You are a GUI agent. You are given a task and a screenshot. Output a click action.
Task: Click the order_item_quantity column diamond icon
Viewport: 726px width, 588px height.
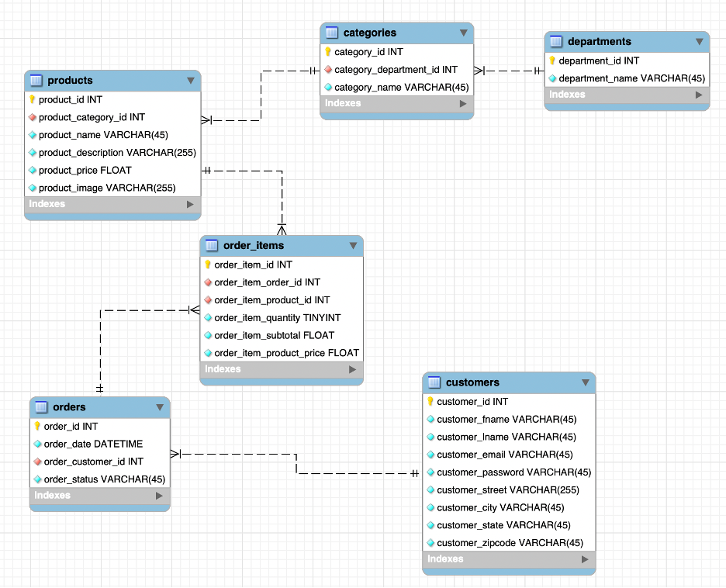click(207, 317)
